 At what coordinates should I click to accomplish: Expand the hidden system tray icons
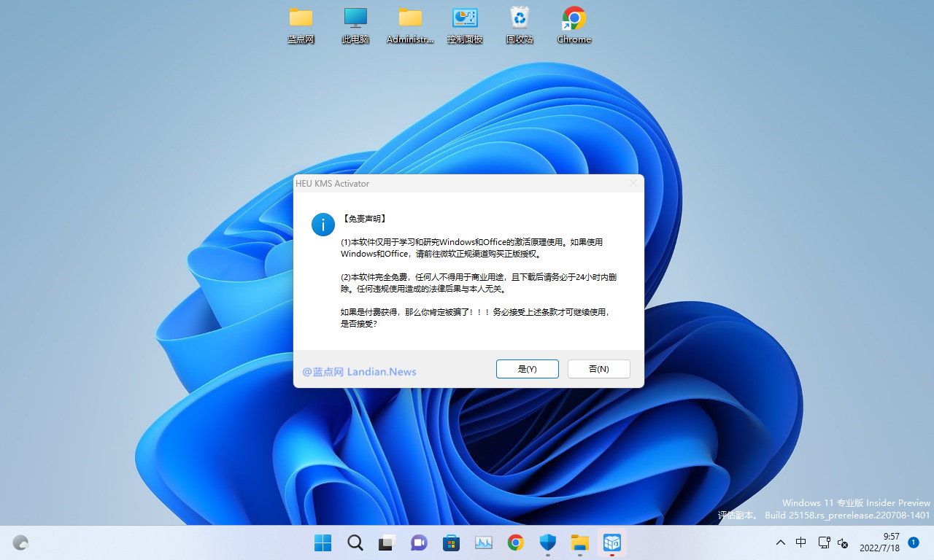coord(780,542)
